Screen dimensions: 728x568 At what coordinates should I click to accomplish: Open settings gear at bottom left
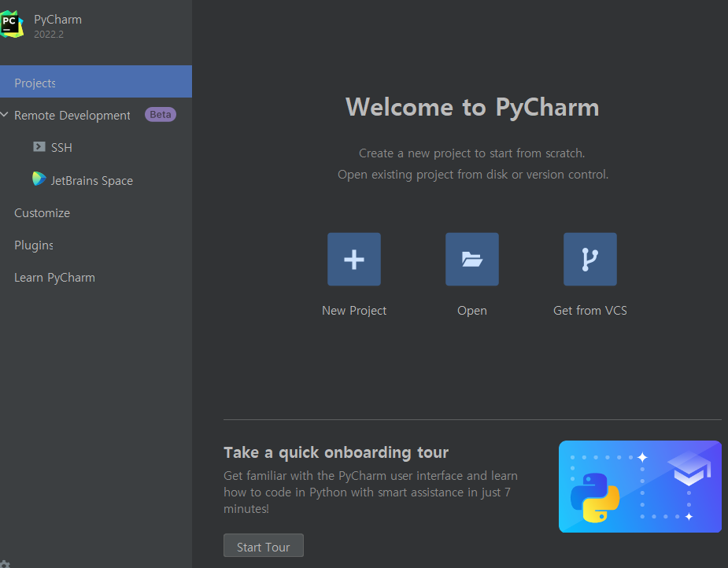(x=5, y=564)
